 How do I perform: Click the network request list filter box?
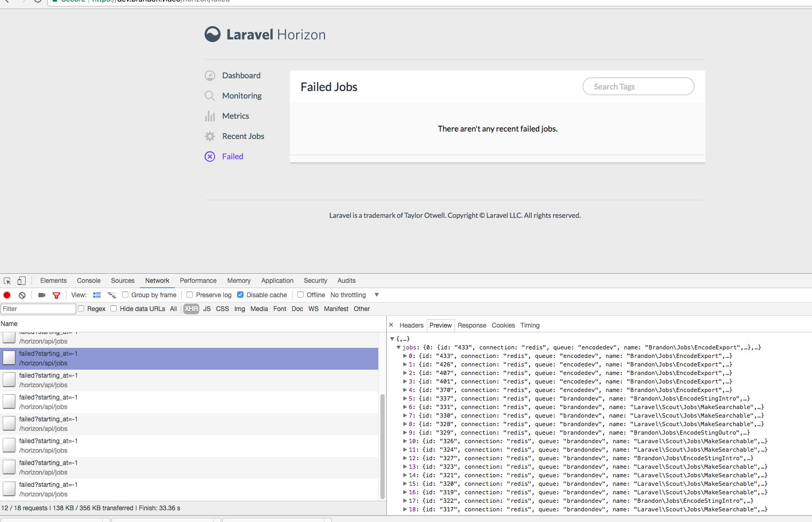tap(38, 308)
